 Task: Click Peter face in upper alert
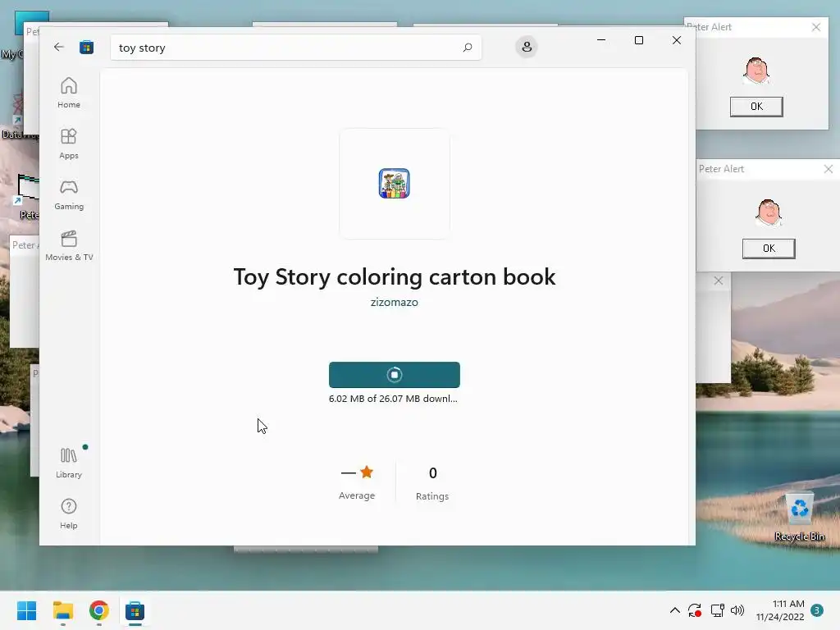[x=756, y=71]
